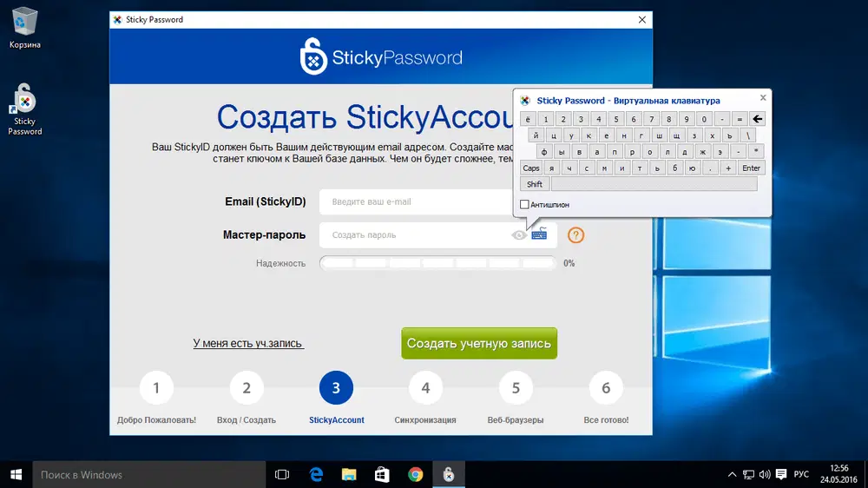Select step 3 StickyAccount

pos(336,388)
